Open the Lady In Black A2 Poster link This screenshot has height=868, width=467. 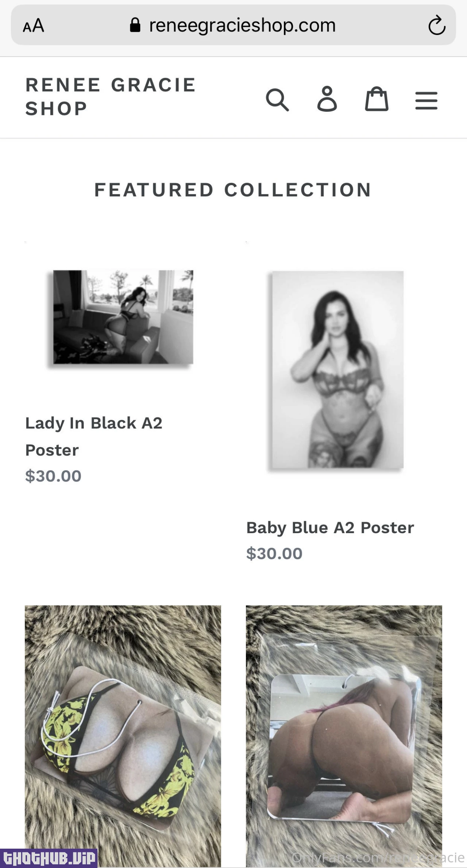click(94, 436)
